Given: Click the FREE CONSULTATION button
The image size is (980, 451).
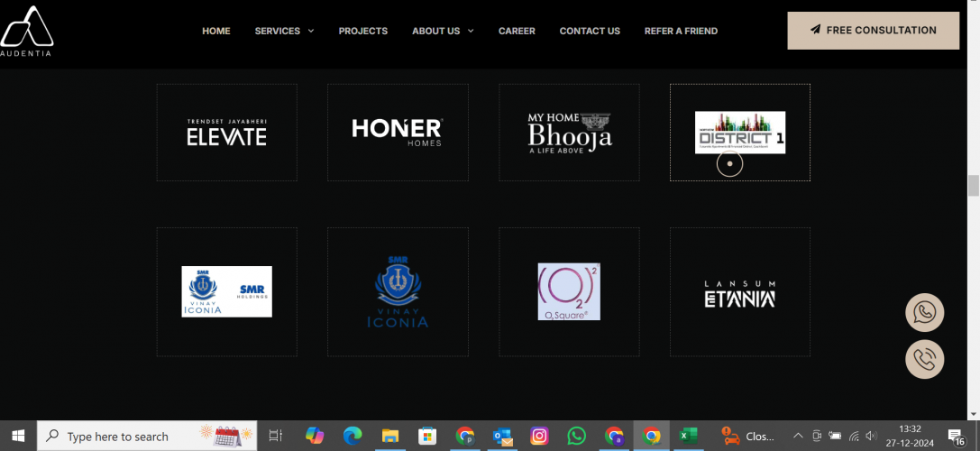Looking at the screenshot, I should (873, 30).
